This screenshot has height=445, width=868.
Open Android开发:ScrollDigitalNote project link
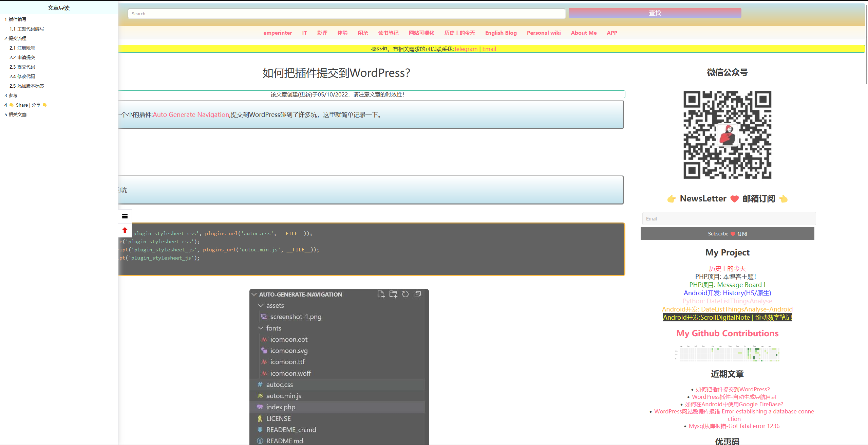pyautogui.click(x=727, y=317)
